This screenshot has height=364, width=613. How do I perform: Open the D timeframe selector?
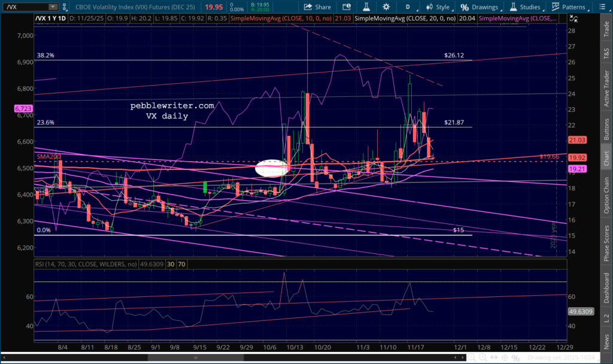pyautogui.click(x=408, y=7)
